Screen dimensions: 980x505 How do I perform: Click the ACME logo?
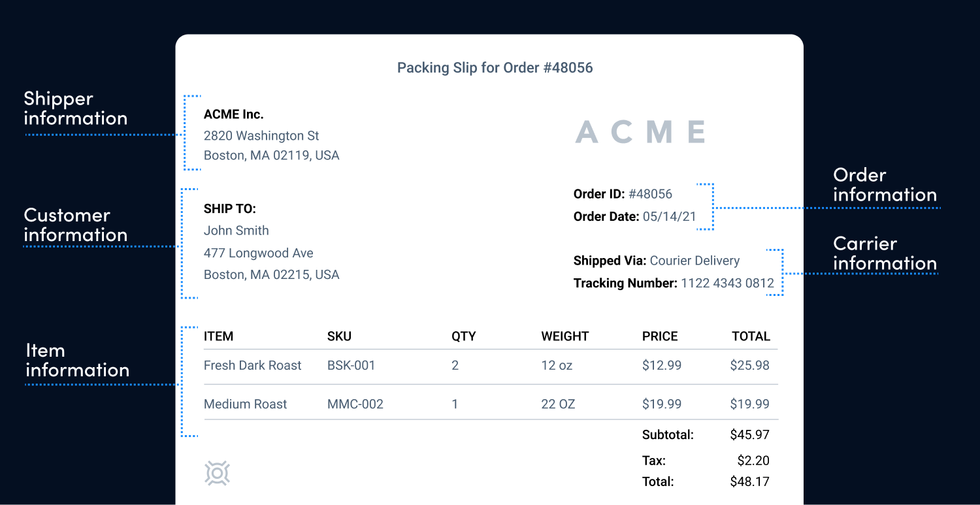[x=641, y=132]
